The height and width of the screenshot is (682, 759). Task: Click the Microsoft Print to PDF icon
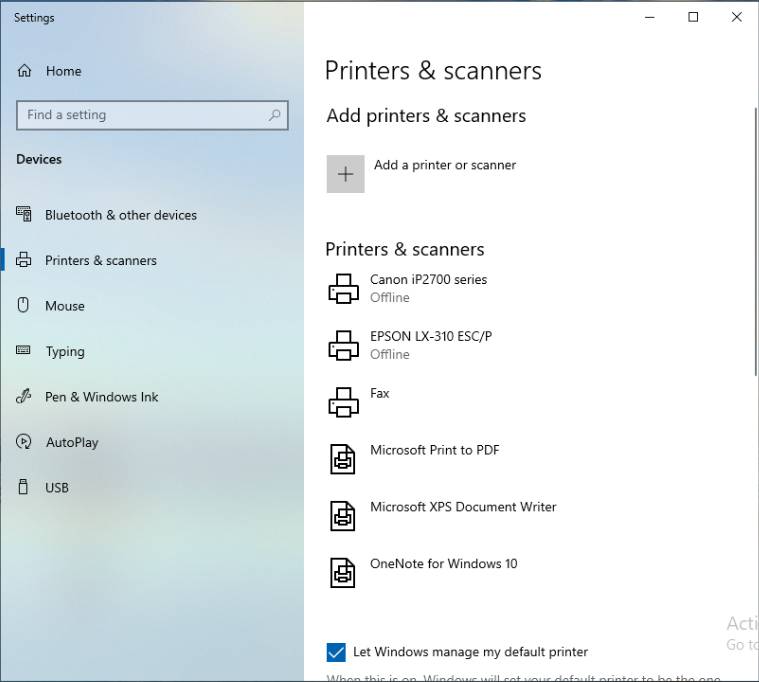coord(343,459)
